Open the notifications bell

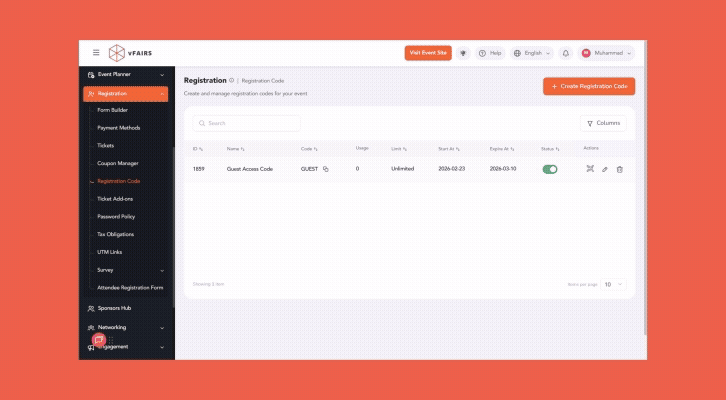(x=566, y=53)
